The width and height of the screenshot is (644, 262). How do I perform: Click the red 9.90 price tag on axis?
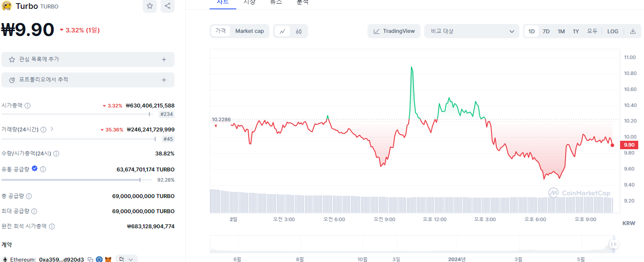click(629, 145)
